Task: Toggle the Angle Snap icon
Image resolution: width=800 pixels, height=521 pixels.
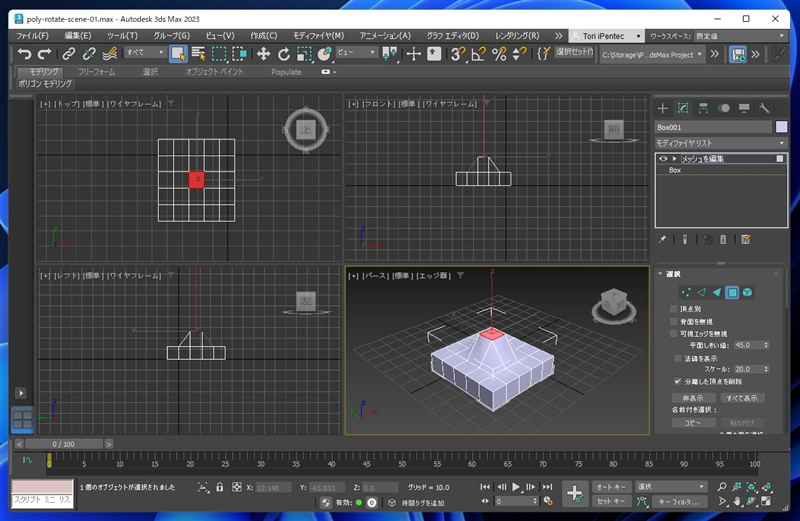Action: pyautogui.click(x=479, y=54)
